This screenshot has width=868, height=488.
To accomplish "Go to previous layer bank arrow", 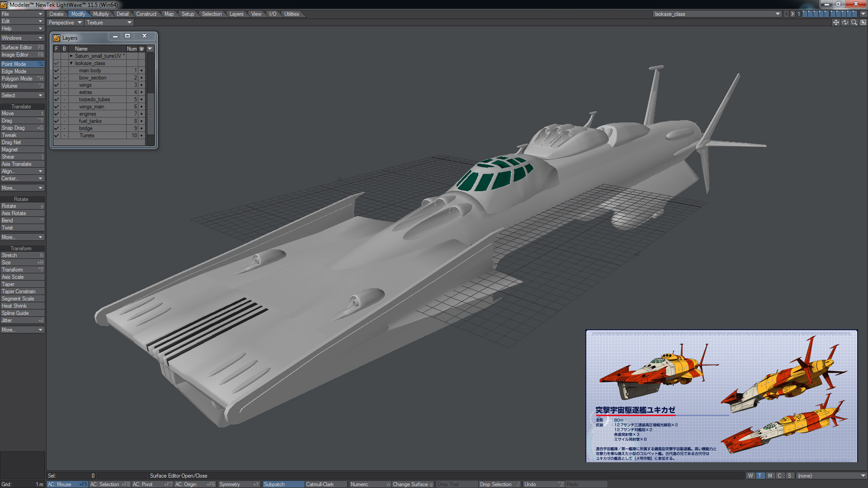I will [786, 14].
